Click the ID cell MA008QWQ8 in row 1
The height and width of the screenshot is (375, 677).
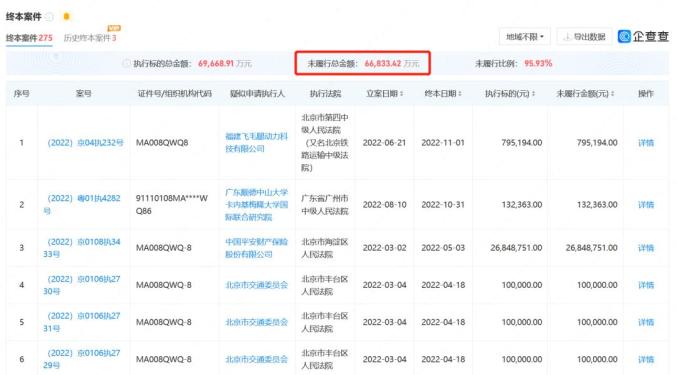click(x=162, y=142)
